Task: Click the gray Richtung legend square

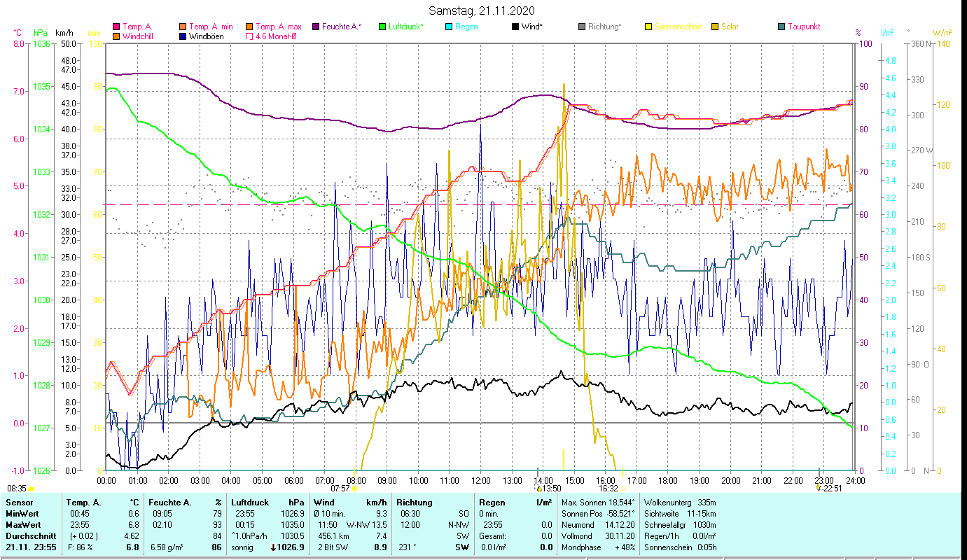Action: pos(582,27)
